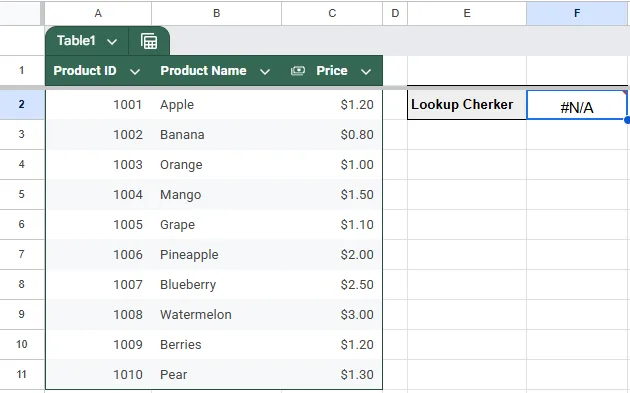630x393 pixels.
Task: Click the $0.80 price cell
Action: click(x=332, y=135)
